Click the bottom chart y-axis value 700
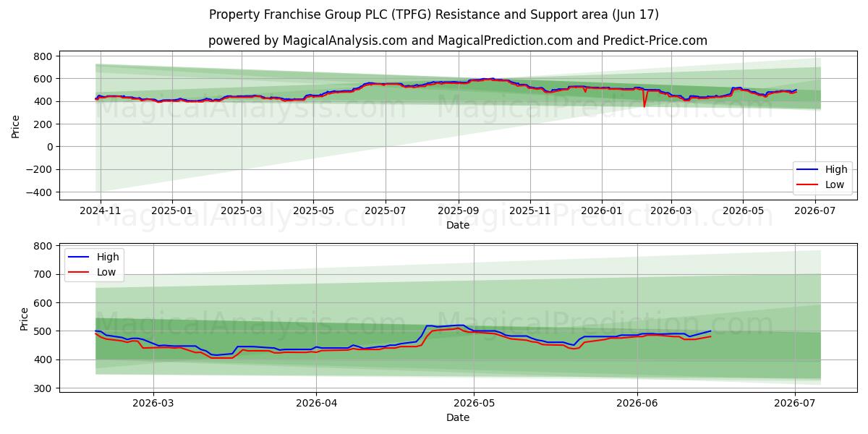 click(42, 275)
